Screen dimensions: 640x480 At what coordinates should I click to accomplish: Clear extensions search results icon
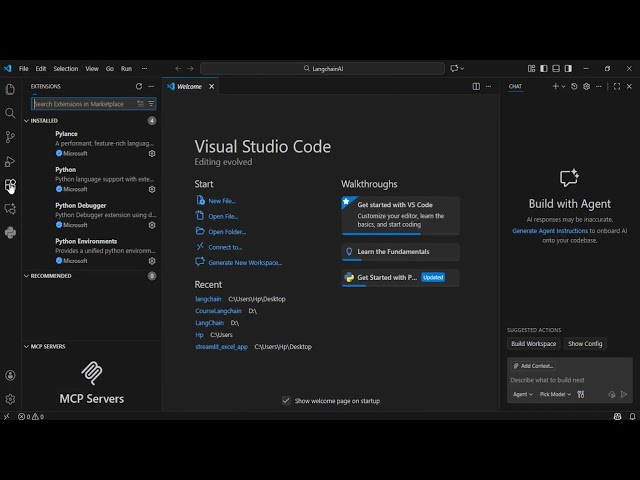point(140,104)
